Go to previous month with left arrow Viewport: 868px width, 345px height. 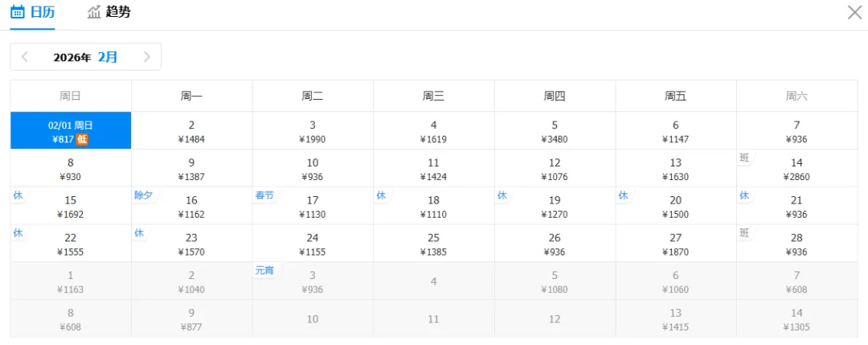25,57
